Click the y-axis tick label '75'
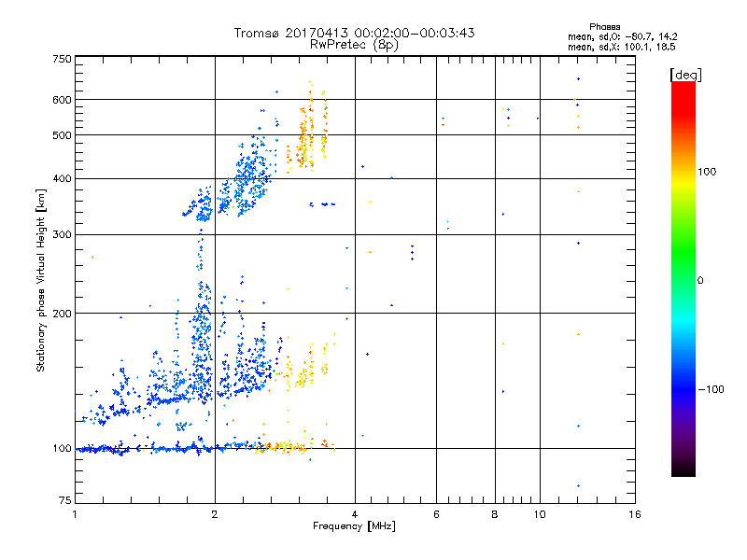This screenshot has height=560, width=747. (x=65, y=500)
